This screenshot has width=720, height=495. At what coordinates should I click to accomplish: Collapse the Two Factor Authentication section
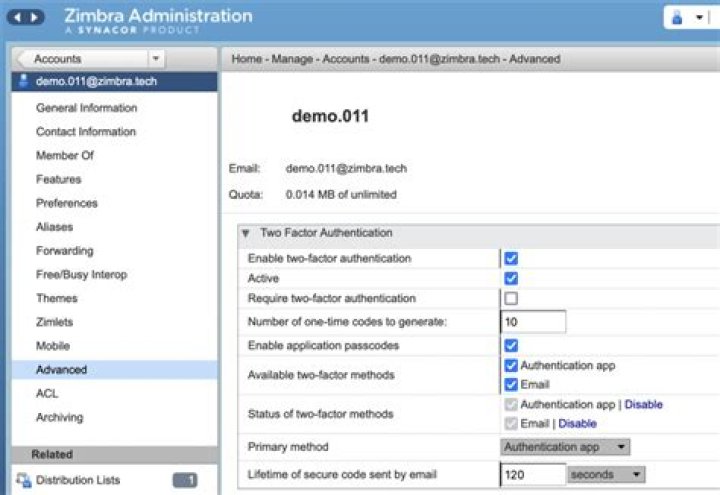(246, 233)
